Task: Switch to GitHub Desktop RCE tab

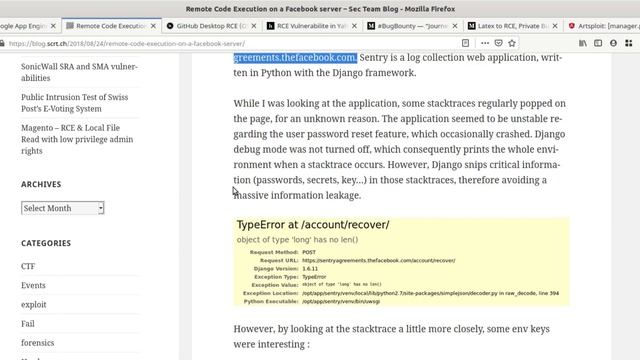Action: point(211,26)
